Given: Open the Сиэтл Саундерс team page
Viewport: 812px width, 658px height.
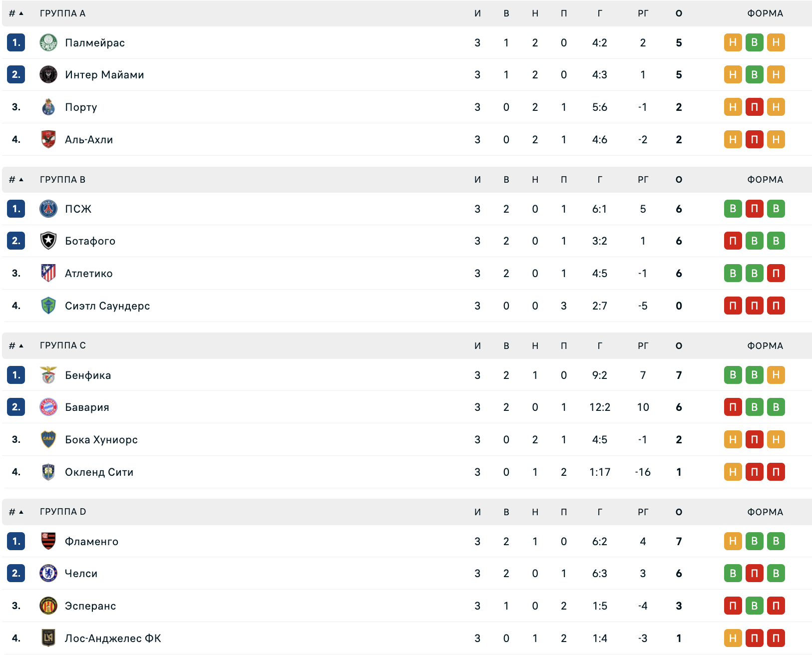Looking at the screenshot, I should click(x=107, y=306).
